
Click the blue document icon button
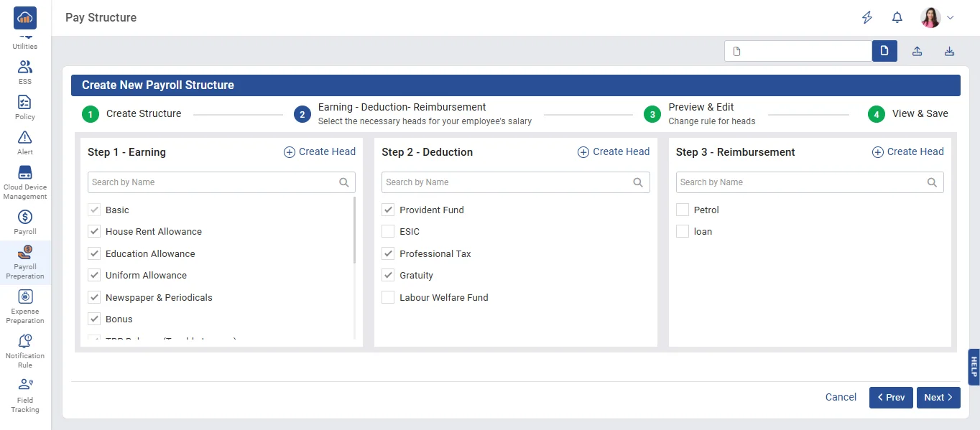pos(884,51)
